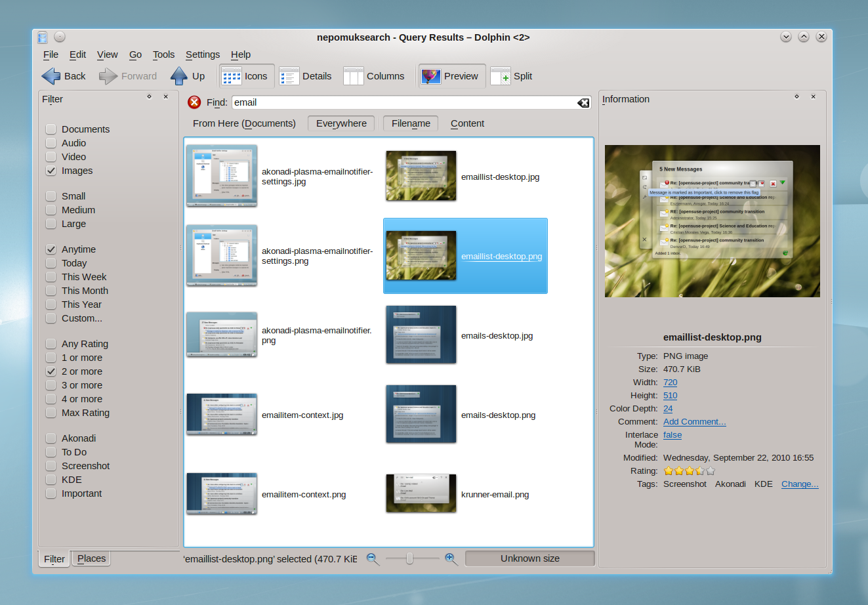The width and height of the screenshot is (868, 605).
Task: Click the Split view icon
Action: 501,76
